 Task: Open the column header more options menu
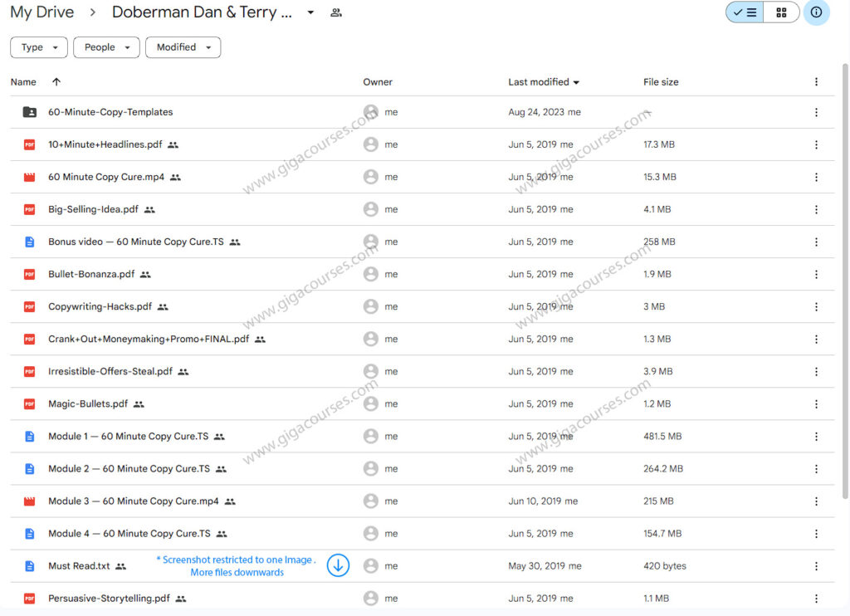point(816,82)
